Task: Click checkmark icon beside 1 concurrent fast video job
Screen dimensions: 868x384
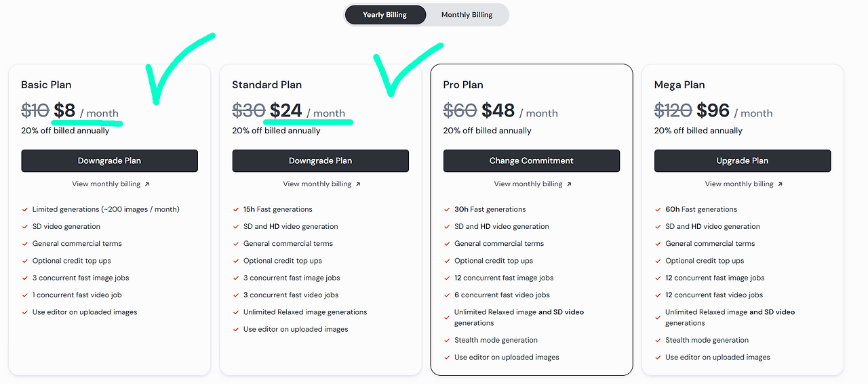Action: tap(25, 295)
